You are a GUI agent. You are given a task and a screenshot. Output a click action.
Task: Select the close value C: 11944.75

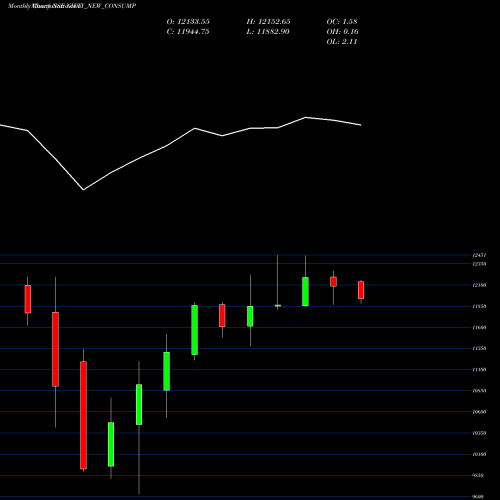click(x=188, y=32)
